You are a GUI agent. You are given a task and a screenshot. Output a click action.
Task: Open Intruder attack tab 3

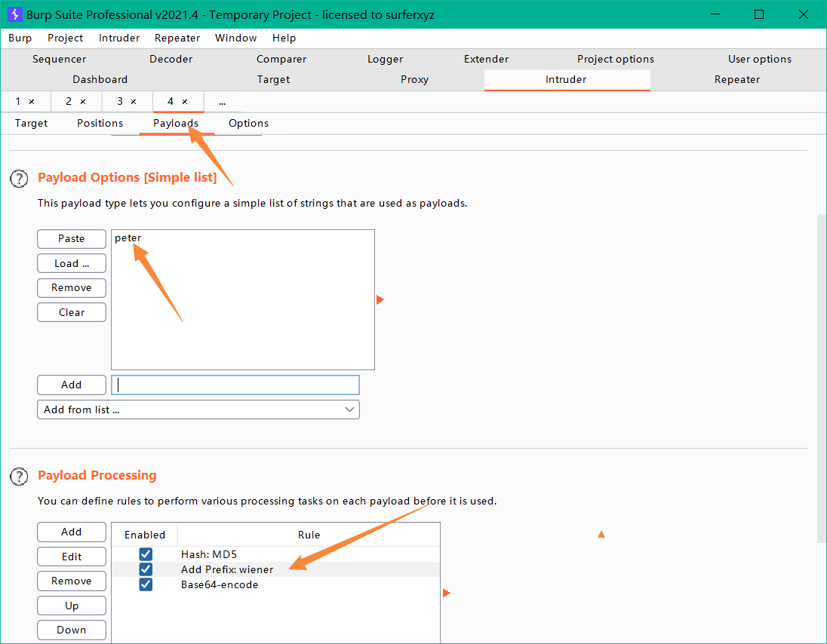point(120,101)
